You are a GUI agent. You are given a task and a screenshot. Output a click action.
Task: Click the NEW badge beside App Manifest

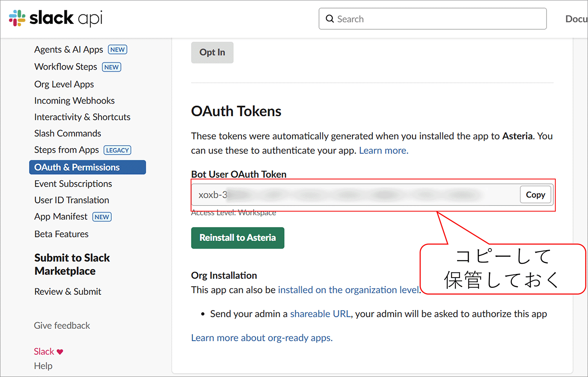(102, 217)
